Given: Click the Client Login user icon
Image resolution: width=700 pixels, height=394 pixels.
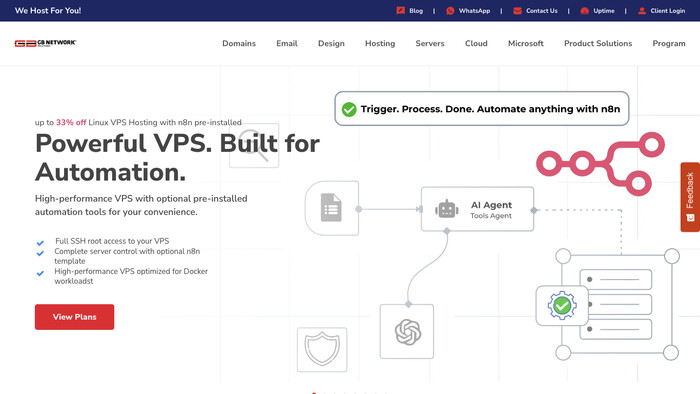Looking at the screenshot, I should [642, 11].
